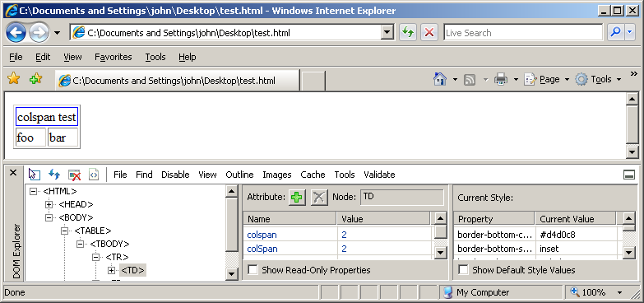Viewport: 644px width, 303px height.
Task: Open the browser Tools menu in menu bar
Action: pyautogui.click(x=155, y=57)
